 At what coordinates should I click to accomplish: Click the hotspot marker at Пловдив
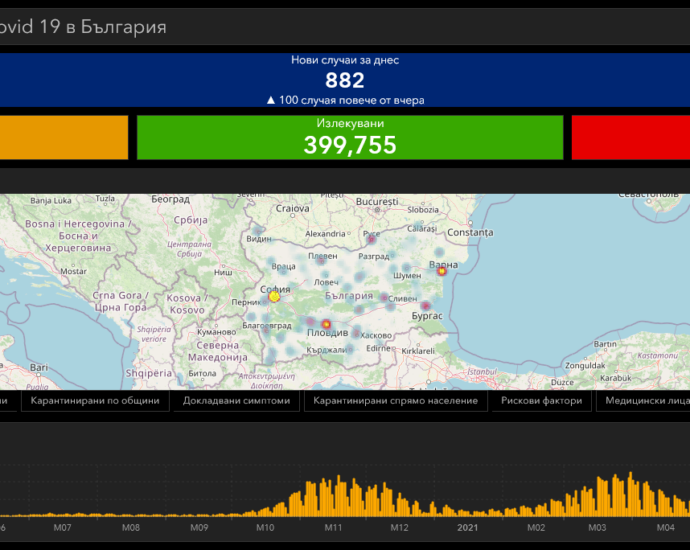coord(326,324)
